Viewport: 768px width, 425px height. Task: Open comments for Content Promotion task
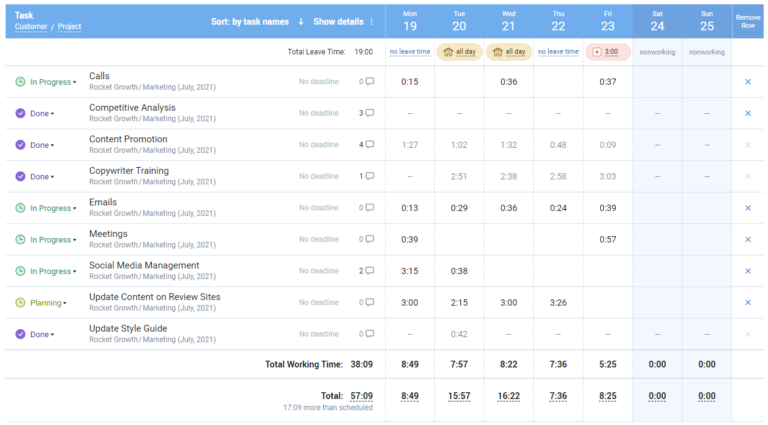pyautogui.click(x=369, y=145)
